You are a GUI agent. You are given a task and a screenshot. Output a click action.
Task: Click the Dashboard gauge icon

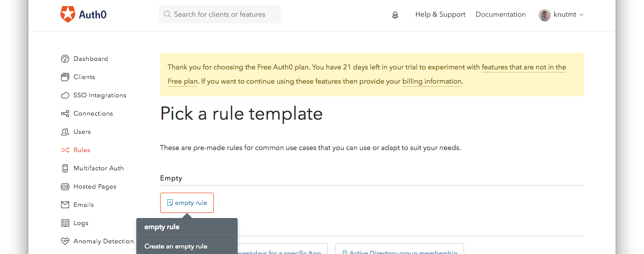point(65,59)
